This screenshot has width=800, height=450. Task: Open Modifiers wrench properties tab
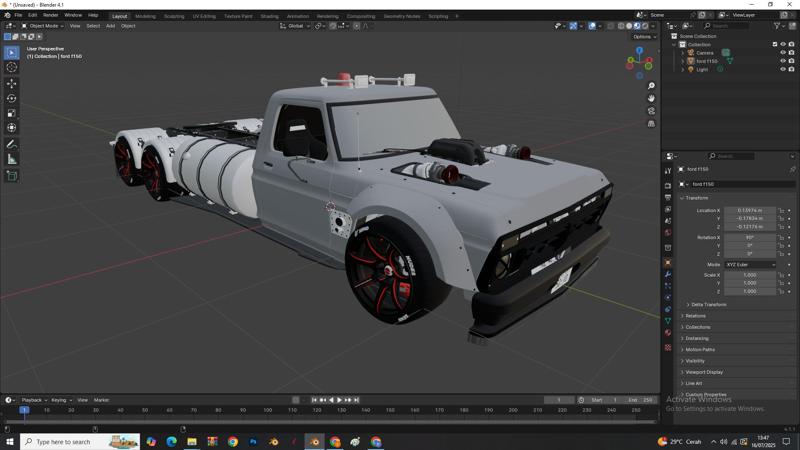(x=668, y=274)
